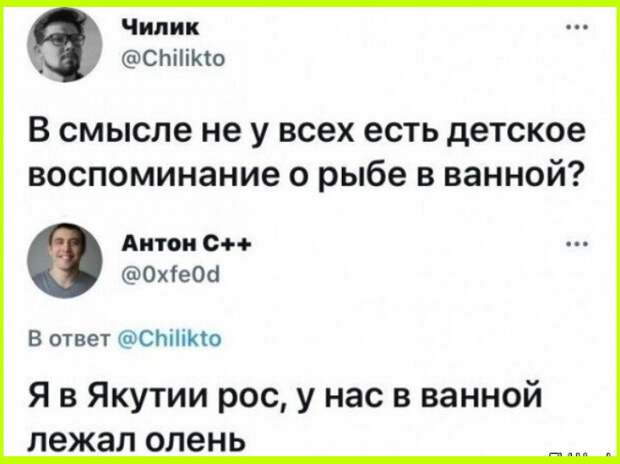The height and width of the screenshot is (464, 620).
Task: Open the @Chilikto handle under Чилик
Action: [174, 58]
